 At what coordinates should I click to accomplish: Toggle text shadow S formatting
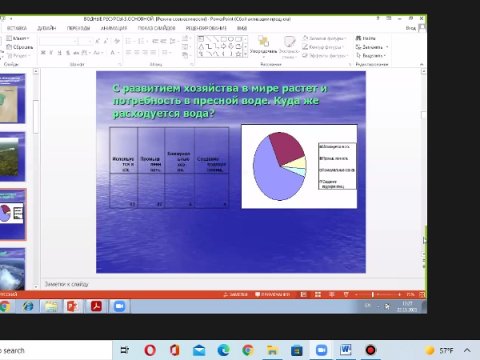tap(68, 53)
